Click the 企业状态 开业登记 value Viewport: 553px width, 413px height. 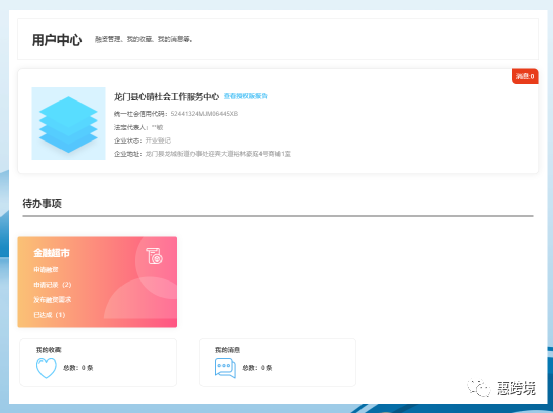[x=158, y=140]
